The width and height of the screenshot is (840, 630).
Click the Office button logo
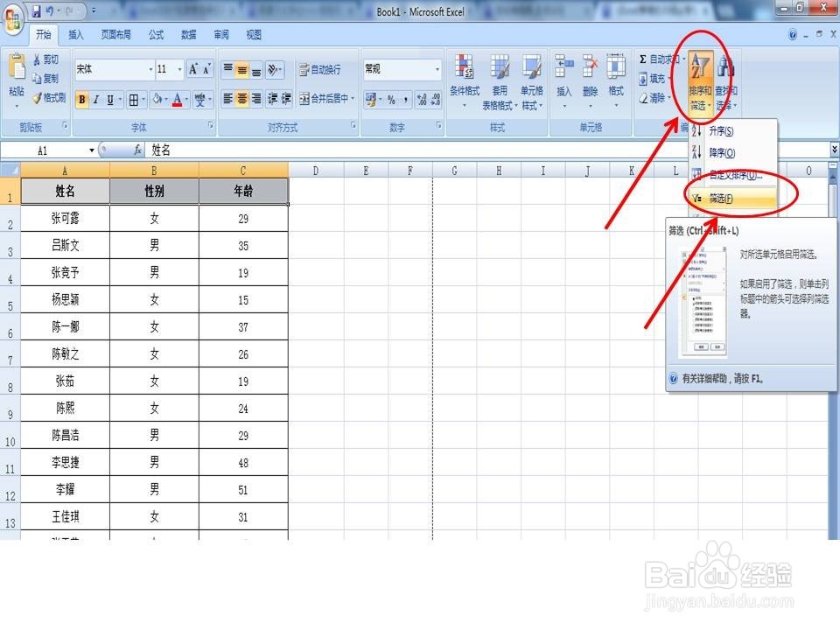(12, 19)
